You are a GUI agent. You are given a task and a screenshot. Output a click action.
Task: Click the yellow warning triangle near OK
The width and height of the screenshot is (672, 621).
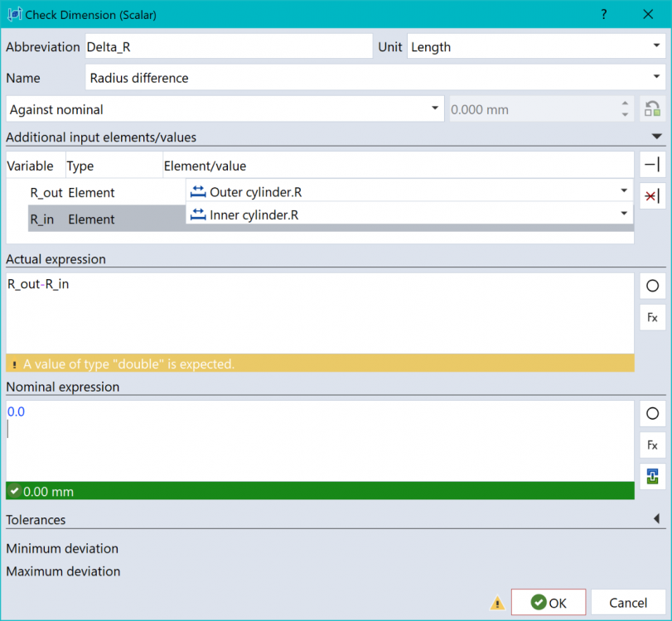click(x=496, y=603)
